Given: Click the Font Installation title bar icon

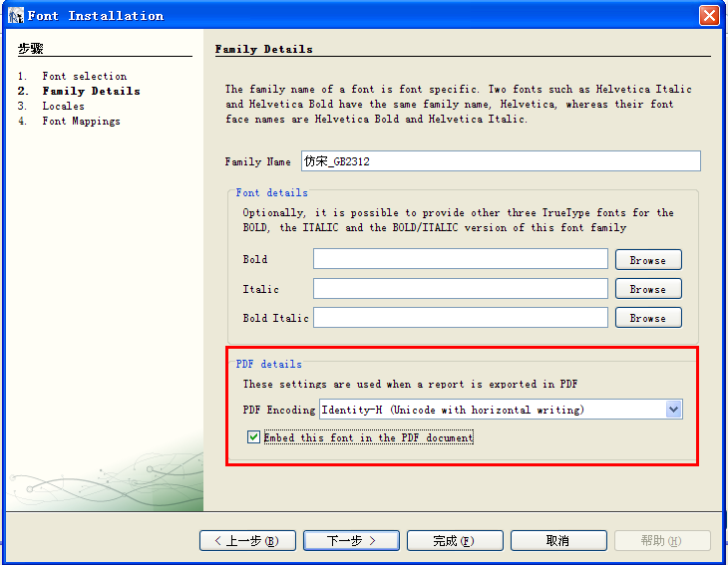Looking at the screenshot, I should coord(15,15).
